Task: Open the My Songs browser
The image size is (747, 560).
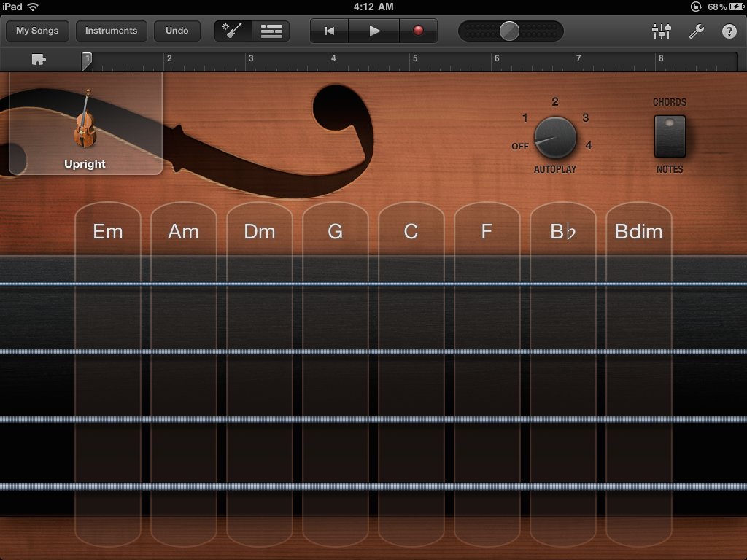Action: [37, 31]
